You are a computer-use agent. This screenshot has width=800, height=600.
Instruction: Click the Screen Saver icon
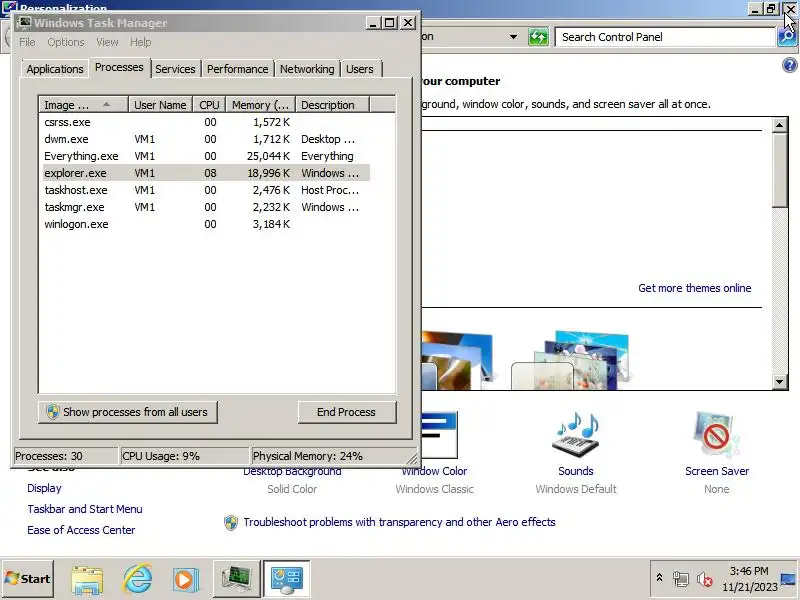click(716, 435)
